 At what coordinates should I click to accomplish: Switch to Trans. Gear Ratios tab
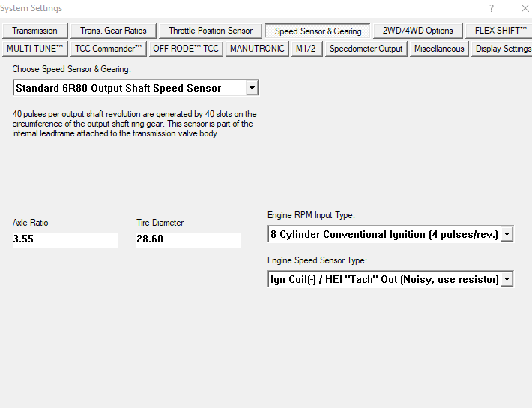(114, 31)
